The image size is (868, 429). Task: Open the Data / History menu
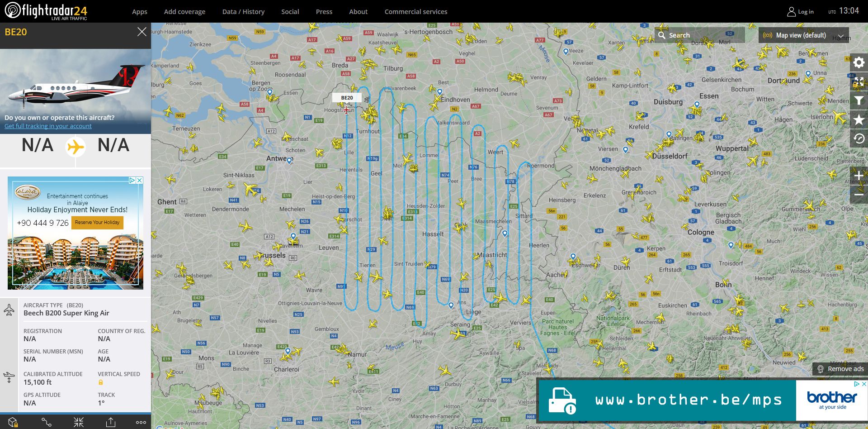(243, 12)
